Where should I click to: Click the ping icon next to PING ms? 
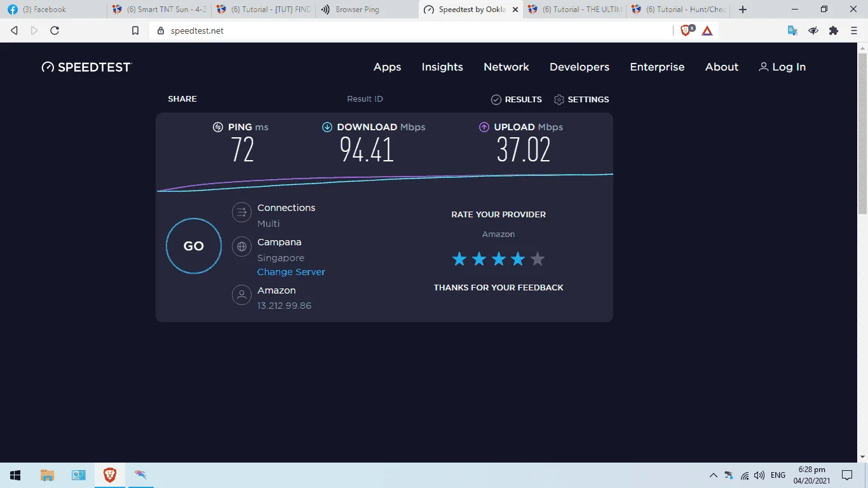pyautogui.click(x=218, y=127)
